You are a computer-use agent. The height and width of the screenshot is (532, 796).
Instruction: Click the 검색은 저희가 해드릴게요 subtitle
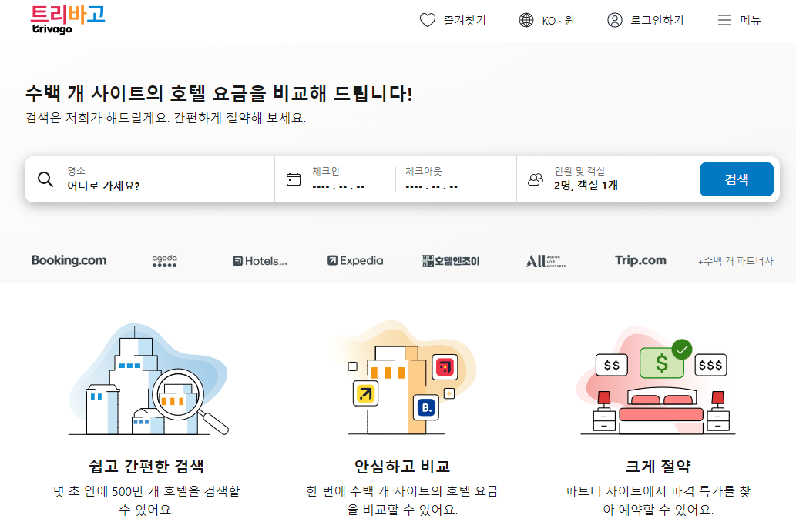(x=166, y=118)
